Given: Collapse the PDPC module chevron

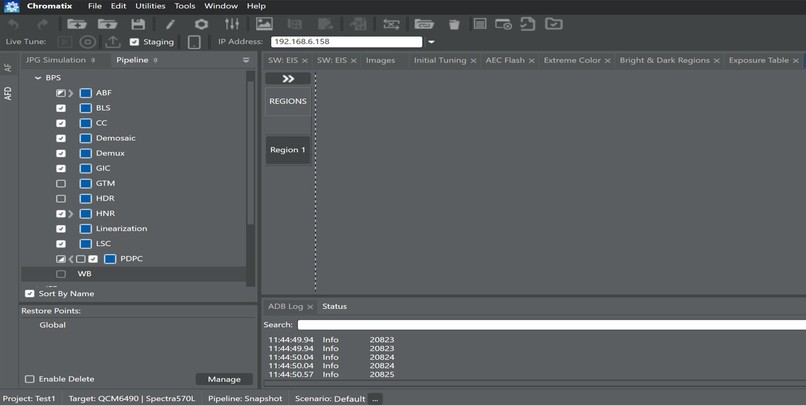Looking at the screenshot, I should click(x=71, y=259).
